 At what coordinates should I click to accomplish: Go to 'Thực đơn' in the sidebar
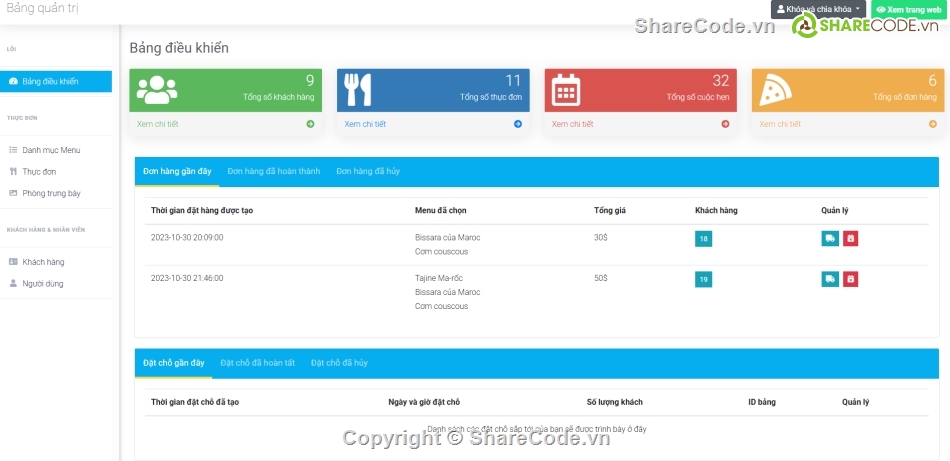(x=39, y=172)
